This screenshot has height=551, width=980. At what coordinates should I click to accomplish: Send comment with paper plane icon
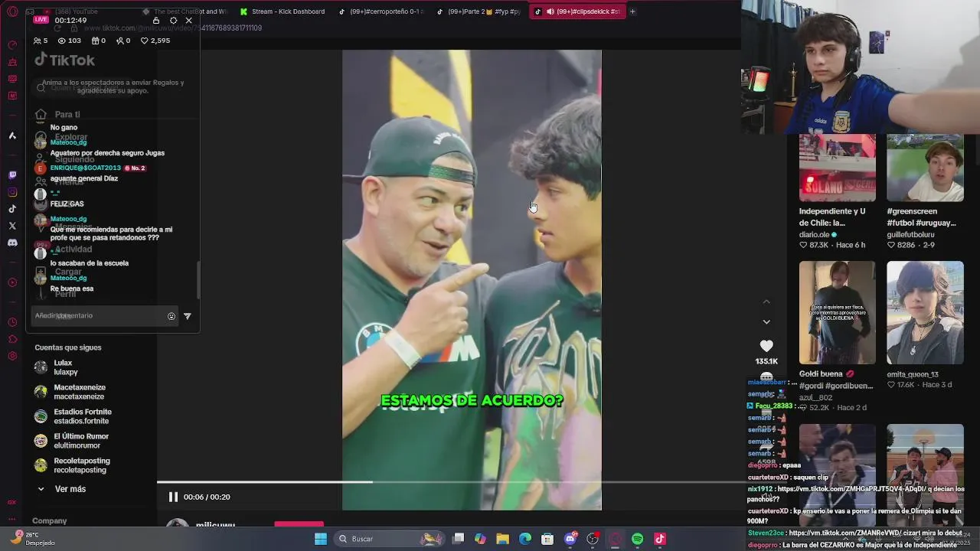tap(188, 316)
